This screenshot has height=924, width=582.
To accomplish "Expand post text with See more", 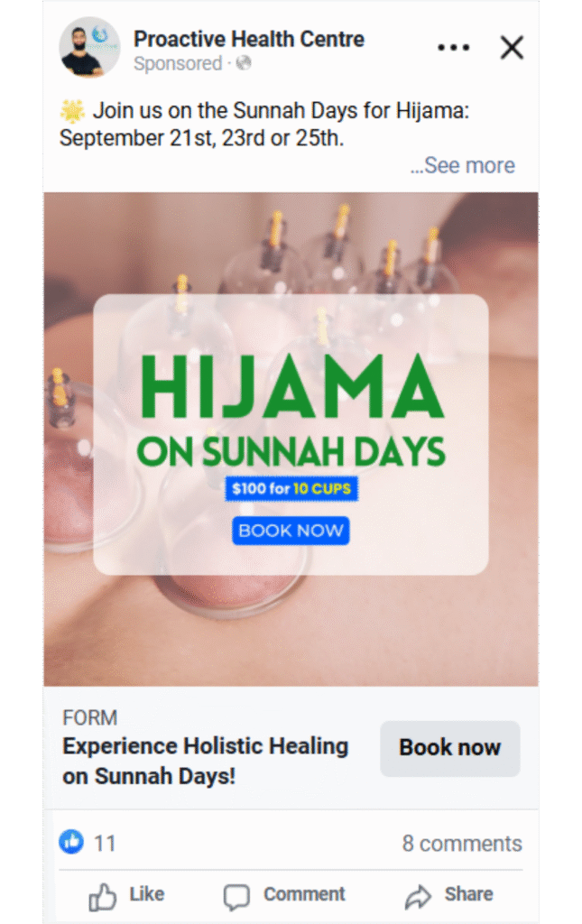I will coord(462,166).
